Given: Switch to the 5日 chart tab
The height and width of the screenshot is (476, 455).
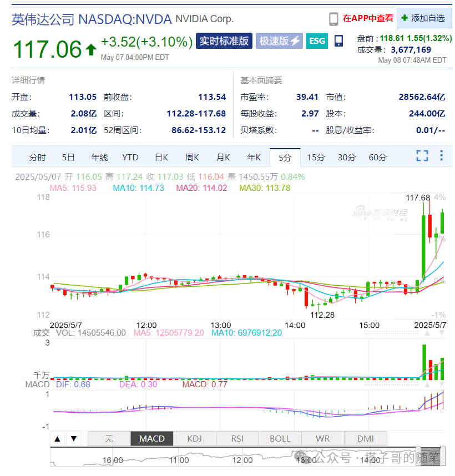Looking at the screenshot, I should point(68,157).
